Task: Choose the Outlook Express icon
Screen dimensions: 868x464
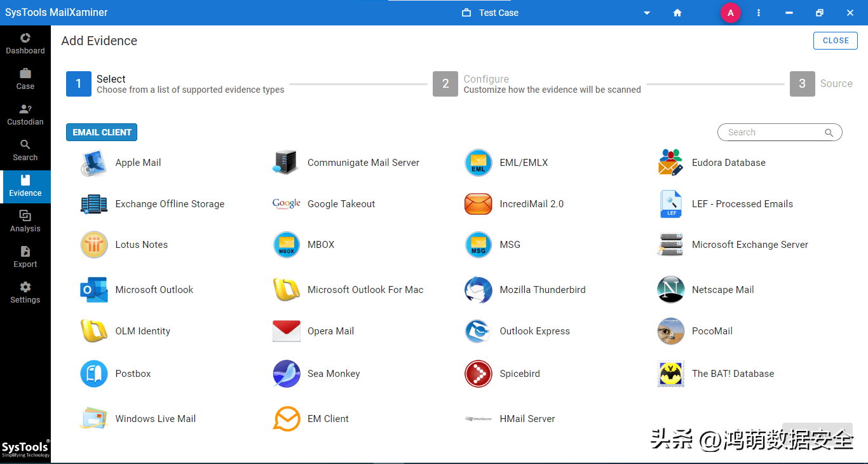Action: pyautogui.click(x=478, y=331)
